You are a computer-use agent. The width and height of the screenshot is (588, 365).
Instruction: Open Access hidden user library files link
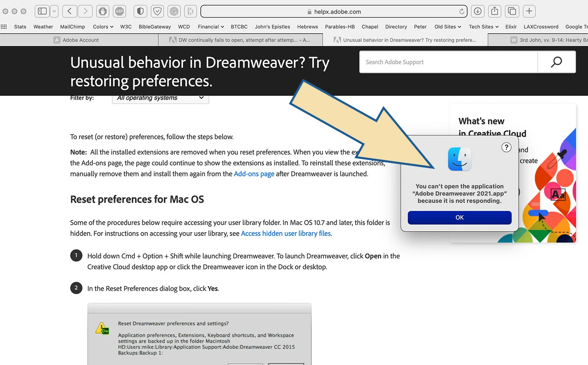click(286, 233)
